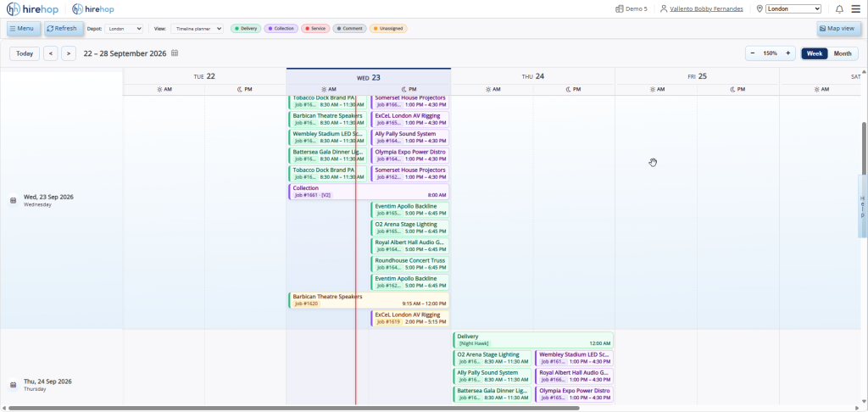Open the Battersea Gala Dinner event on Wednesday
Viewport: 868px width, 412px height.
click(327, 156)
